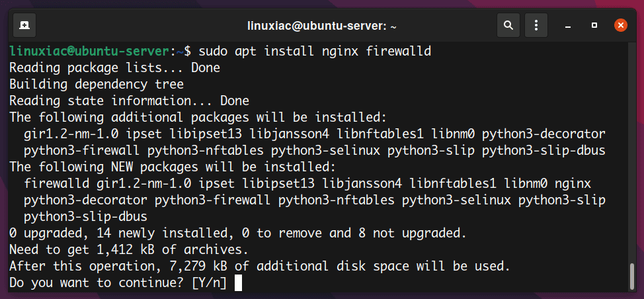Click the word sudo in the command line
644x299 pixels.
(x=213, y=52)
